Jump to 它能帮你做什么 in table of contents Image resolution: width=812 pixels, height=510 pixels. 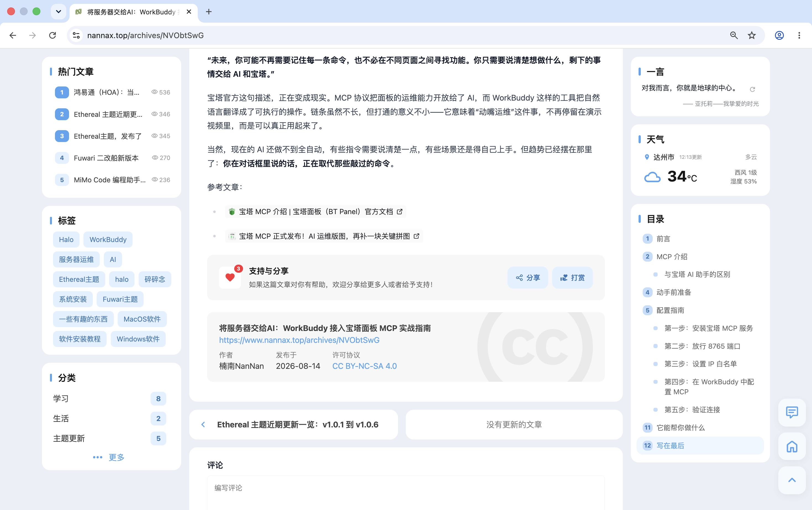(700, 428)
